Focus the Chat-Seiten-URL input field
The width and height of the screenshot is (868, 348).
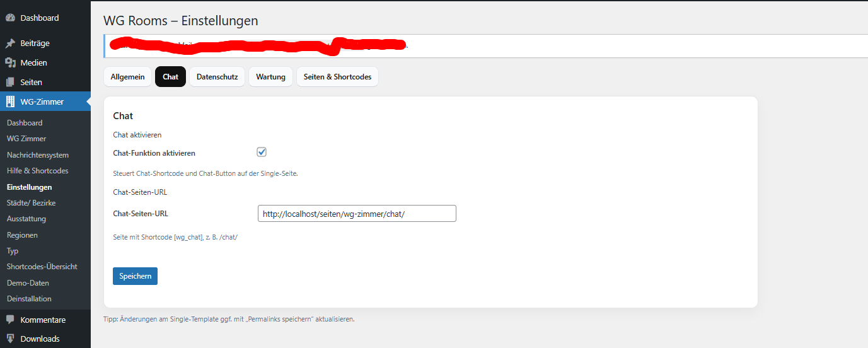coord(356,214)
